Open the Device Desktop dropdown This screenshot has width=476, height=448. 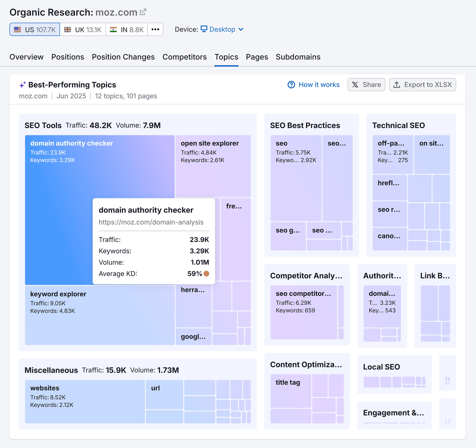223,29
